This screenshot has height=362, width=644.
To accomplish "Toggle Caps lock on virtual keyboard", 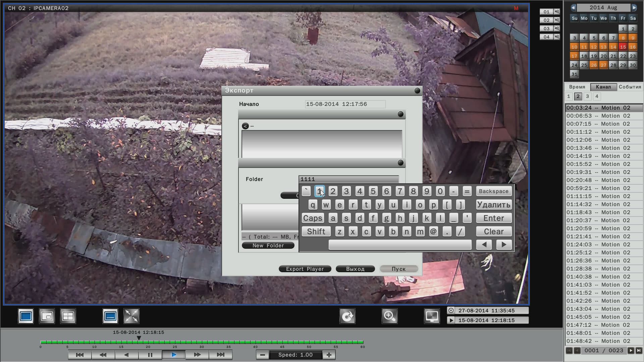I will (x=313, y=218).
